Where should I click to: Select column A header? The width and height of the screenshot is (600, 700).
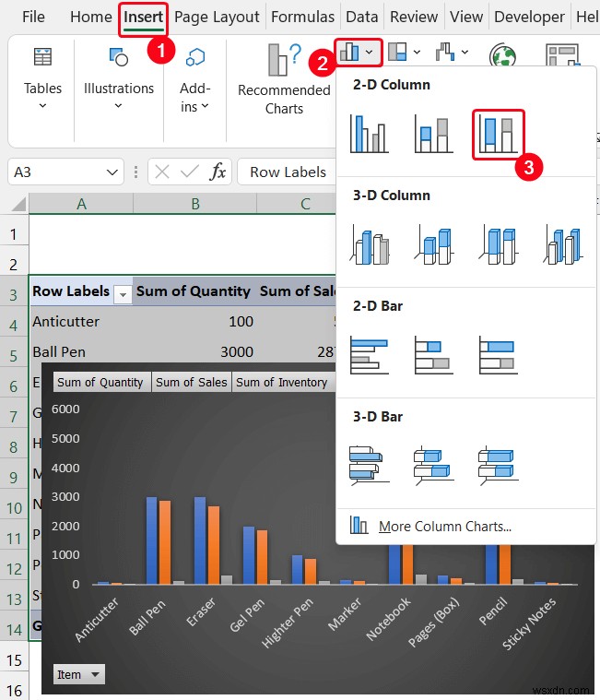pyautogui.click(x=81, y=204)
